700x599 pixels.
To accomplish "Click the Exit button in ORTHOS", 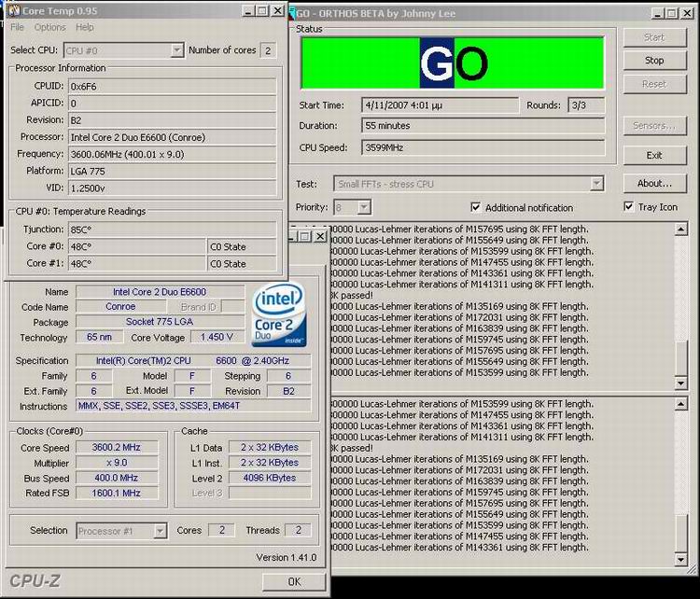I will tap(654, 155).
